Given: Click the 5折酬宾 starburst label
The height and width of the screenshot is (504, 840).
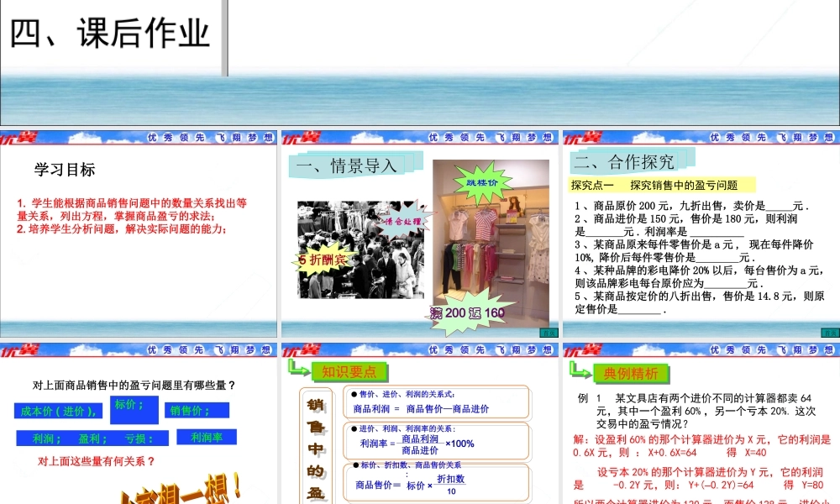Looking at the screenshot, I should point(322,260).
